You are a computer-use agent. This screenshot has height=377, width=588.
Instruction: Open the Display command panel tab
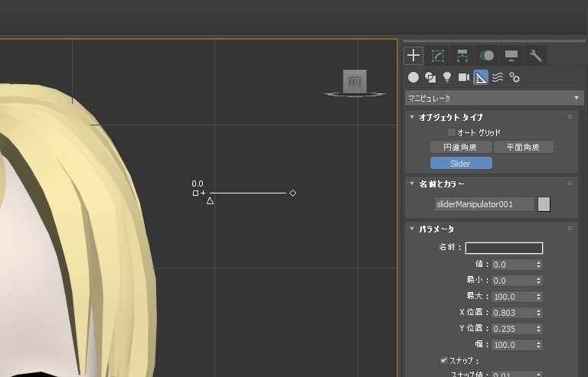[x=511, y=56]
